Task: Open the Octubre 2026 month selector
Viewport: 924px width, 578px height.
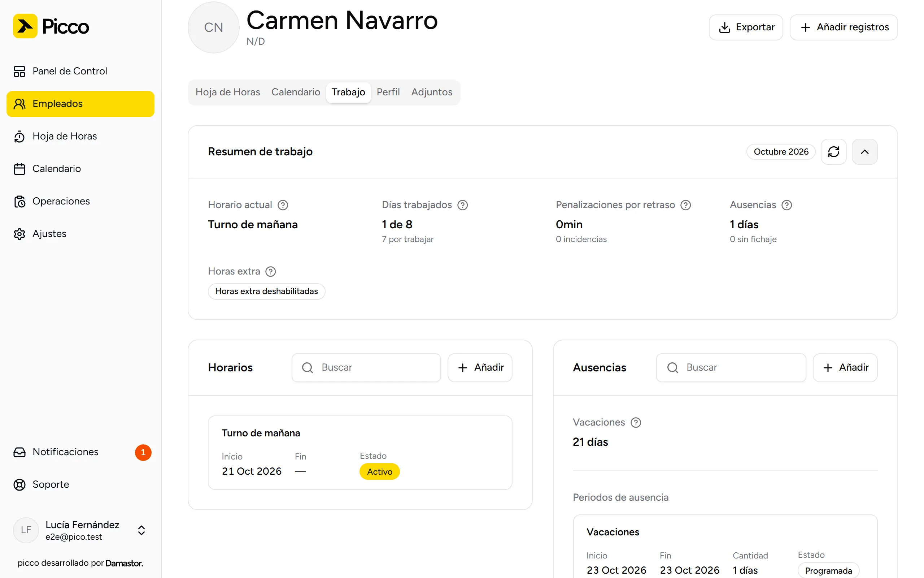Action: tap(781, 152)
